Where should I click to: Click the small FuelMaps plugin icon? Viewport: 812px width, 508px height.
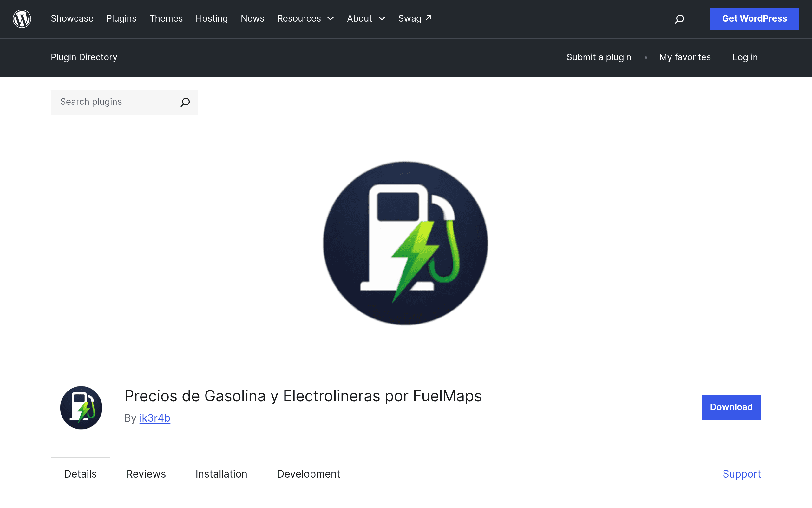[x=81, y=408]
